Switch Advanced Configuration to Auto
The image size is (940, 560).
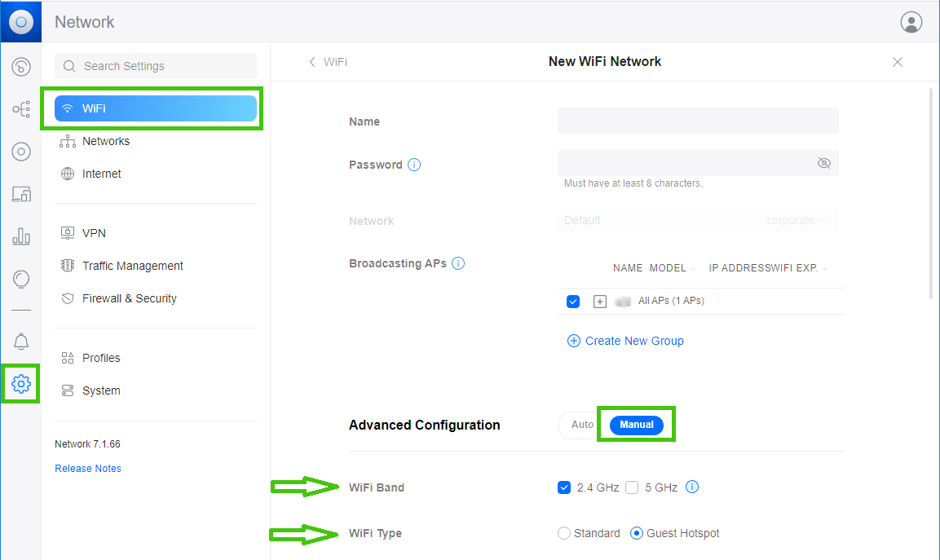coord(582,425)
